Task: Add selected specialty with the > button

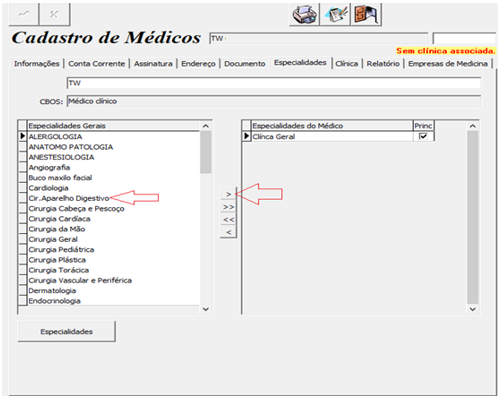Action: (228, 194)
